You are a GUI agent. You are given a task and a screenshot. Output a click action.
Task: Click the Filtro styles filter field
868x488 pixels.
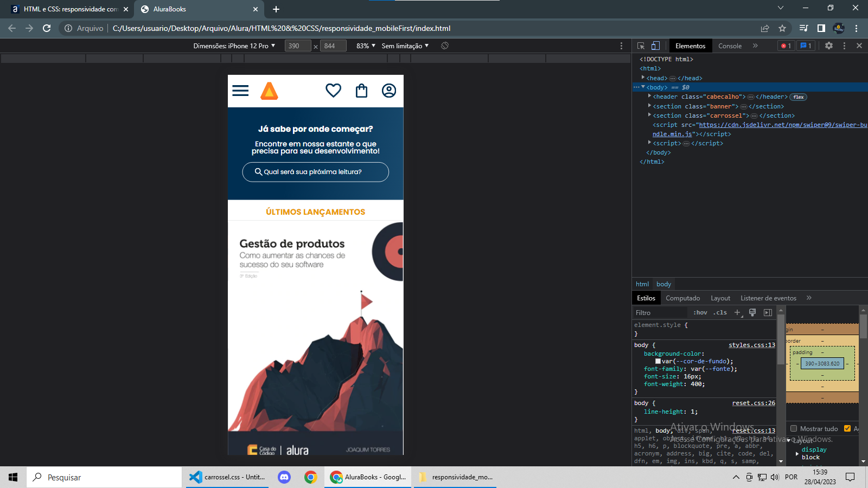pos(661,313)
